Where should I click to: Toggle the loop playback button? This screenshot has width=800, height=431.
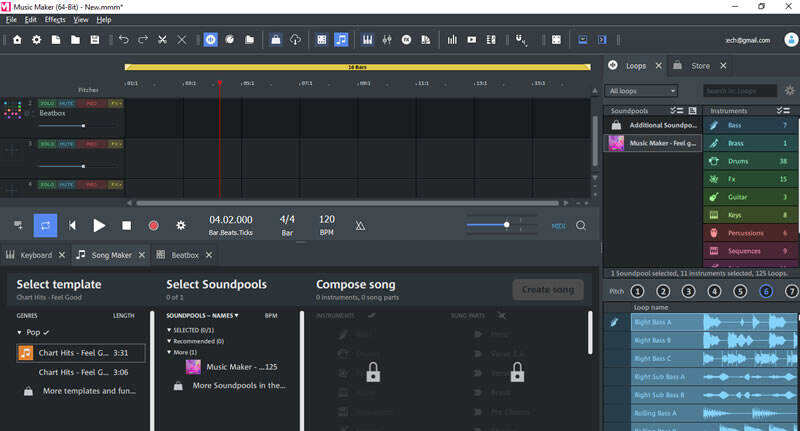[45, 225]
